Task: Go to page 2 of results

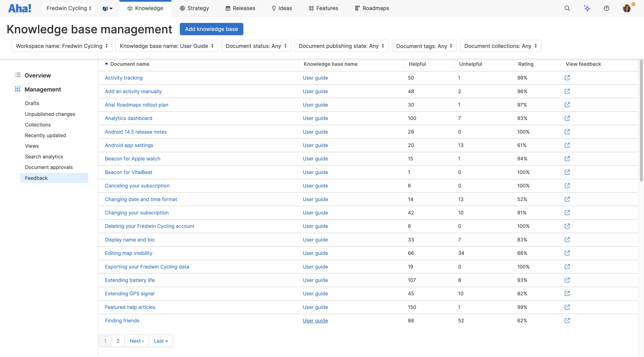Action: coord(118,341)
